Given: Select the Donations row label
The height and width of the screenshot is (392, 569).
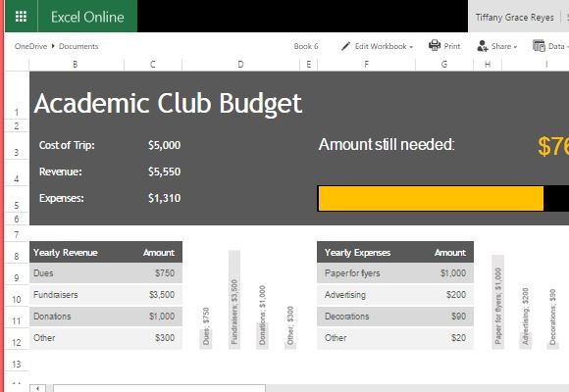Looking at the screenshot, I should pyautogui.click(x=52, y=317).
